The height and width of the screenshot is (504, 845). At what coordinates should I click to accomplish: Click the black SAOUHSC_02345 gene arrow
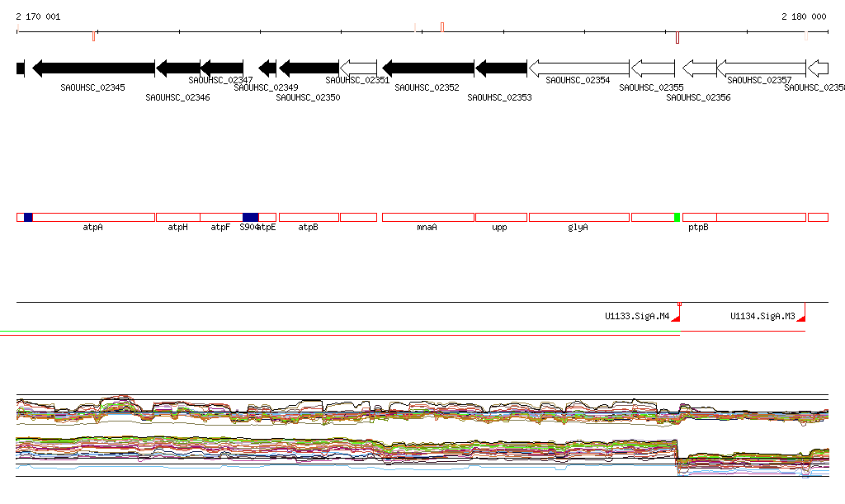(x=93, y=68)
